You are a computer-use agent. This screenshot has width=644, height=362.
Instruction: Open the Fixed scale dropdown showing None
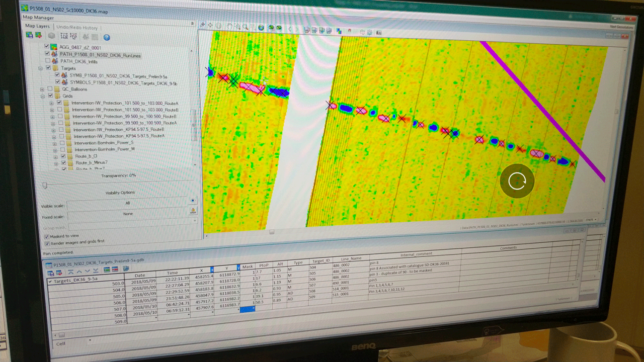tap(127, 214)
